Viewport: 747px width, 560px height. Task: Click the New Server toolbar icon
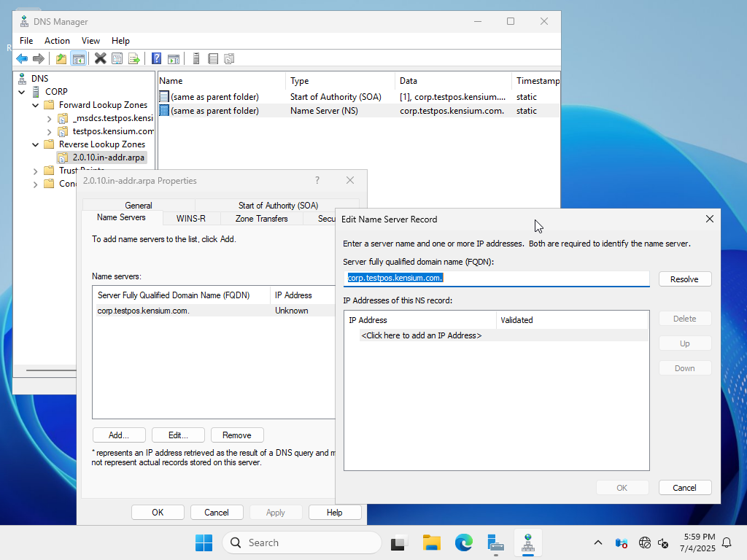(196, 58)
